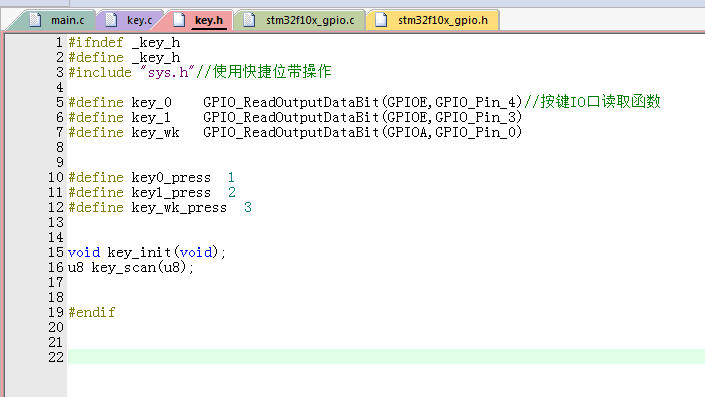
Task: Click the "sys.h" include string
Action: coord(167,72)
